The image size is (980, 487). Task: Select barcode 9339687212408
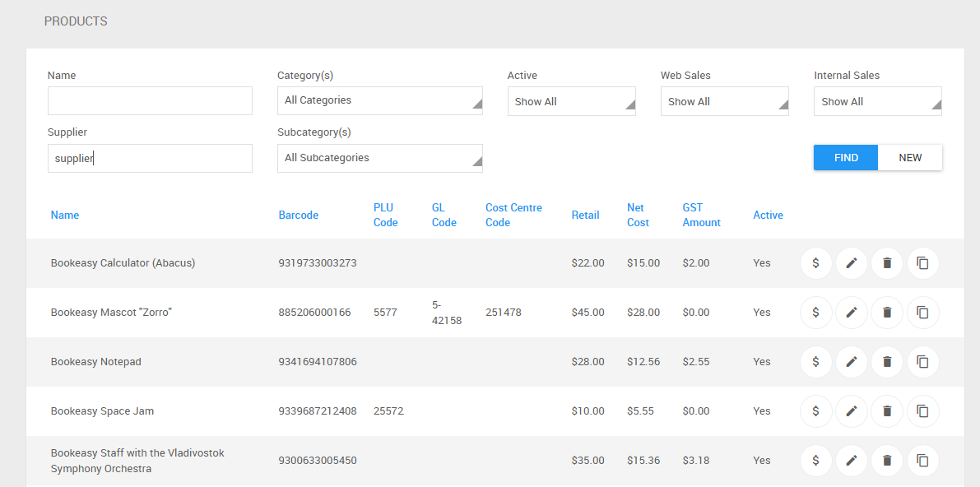point(318,411)
